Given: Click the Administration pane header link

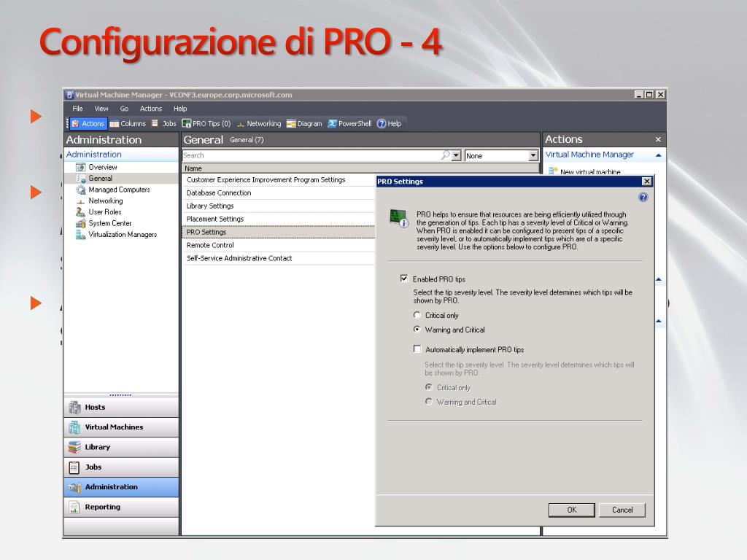Looking at the screenshot, I should 94,155.
